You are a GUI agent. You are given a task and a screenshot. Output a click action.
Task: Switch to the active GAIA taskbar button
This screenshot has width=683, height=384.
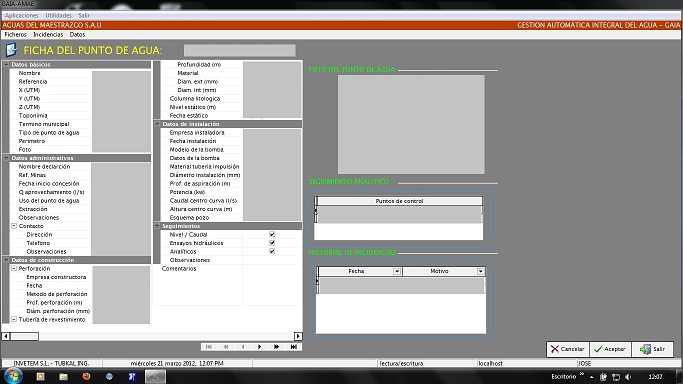[155, 377]
